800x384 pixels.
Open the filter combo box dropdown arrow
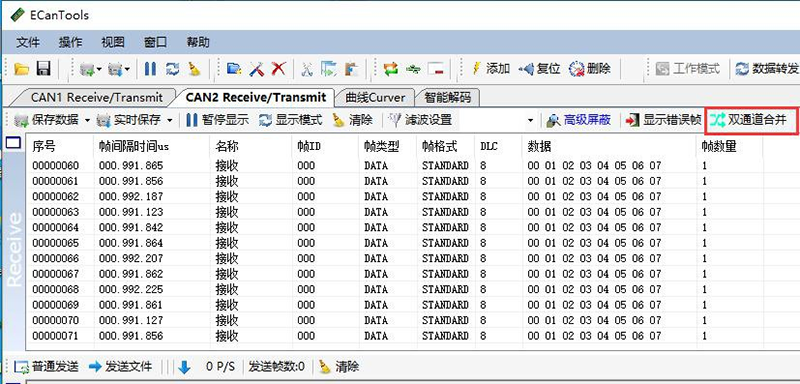pyautogui.click(x=530, y=121)
